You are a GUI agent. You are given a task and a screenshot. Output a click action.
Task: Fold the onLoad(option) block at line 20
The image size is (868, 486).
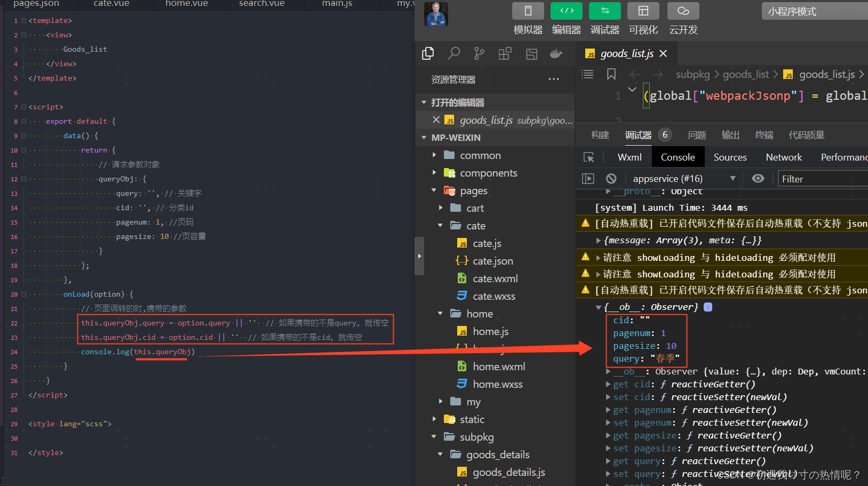(x=23, y=294)
